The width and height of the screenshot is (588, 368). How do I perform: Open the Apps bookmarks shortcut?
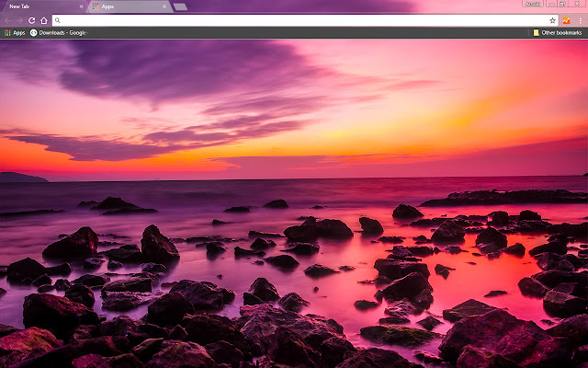[14, 32]
